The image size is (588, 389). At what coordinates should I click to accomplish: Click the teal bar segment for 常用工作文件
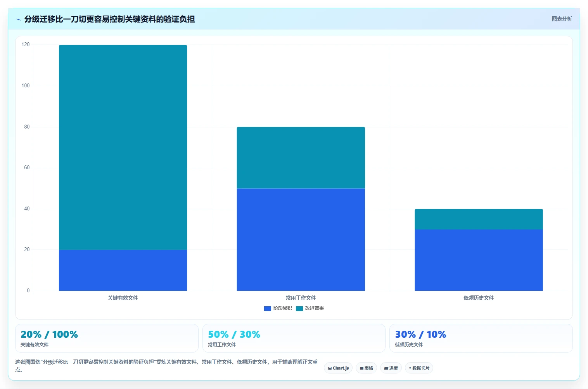tap(301, 158)
